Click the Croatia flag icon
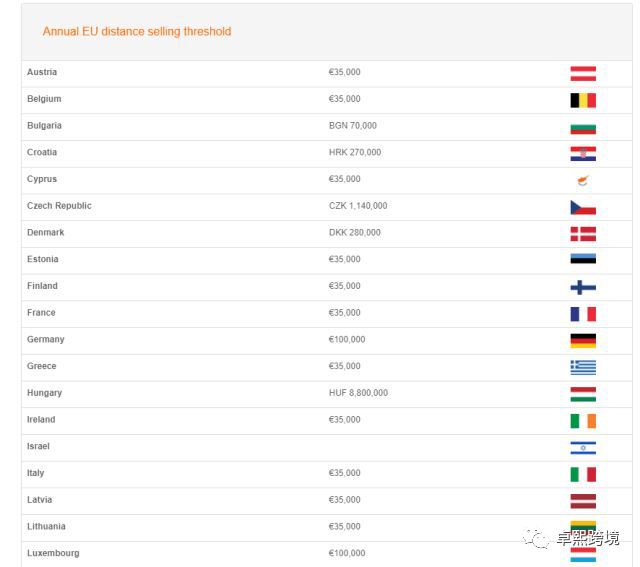 click(583, 153)
